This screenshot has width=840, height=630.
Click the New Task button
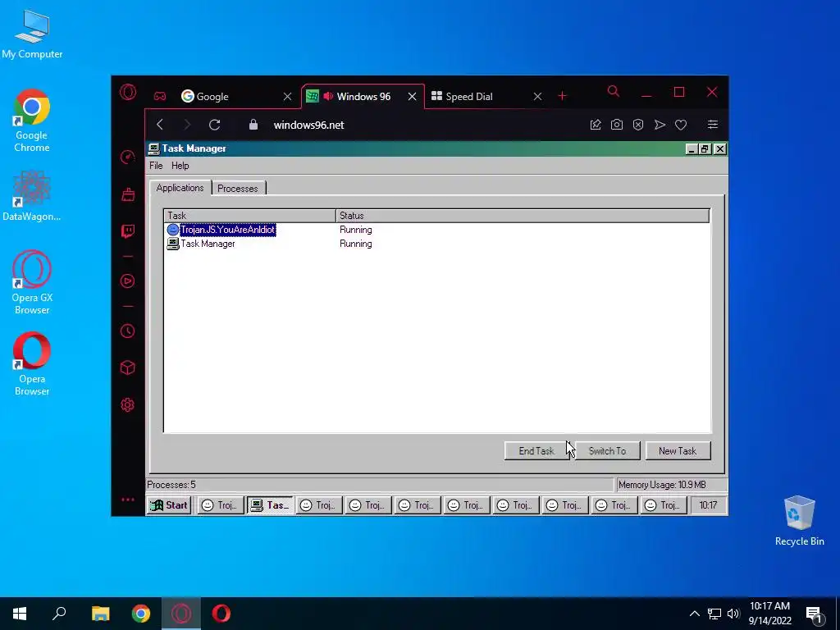(x=678, y=450)
